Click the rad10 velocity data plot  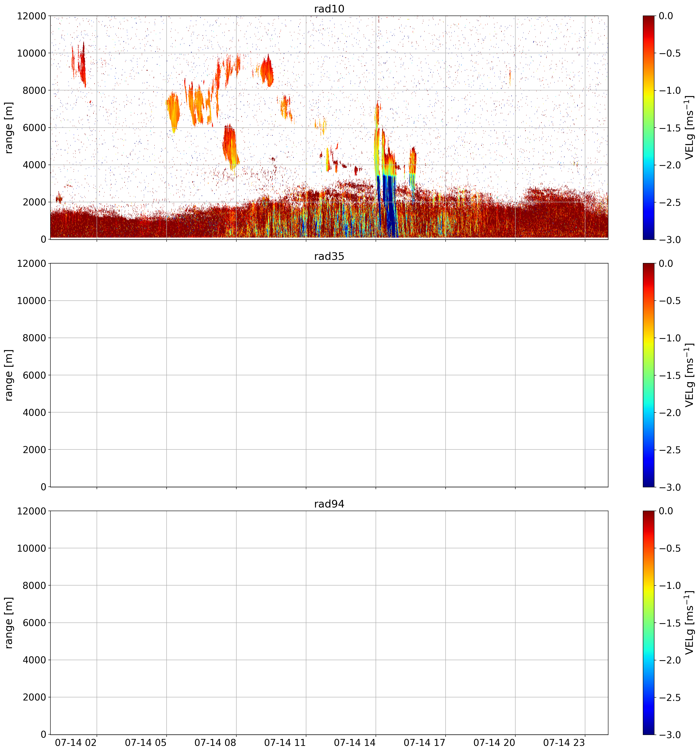(x=329, y=127)
